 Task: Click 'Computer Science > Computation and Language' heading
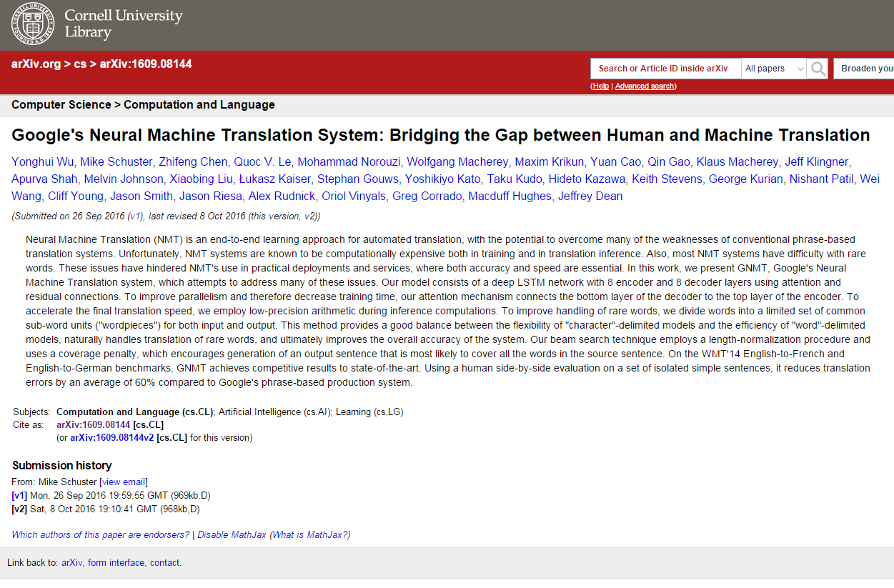click(143, 104)
